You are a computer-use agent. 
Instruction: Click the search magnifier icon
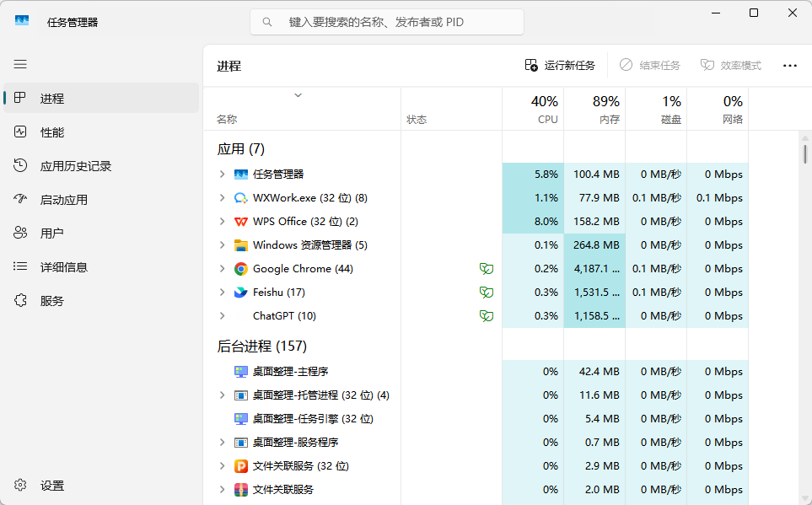point(267,22)
